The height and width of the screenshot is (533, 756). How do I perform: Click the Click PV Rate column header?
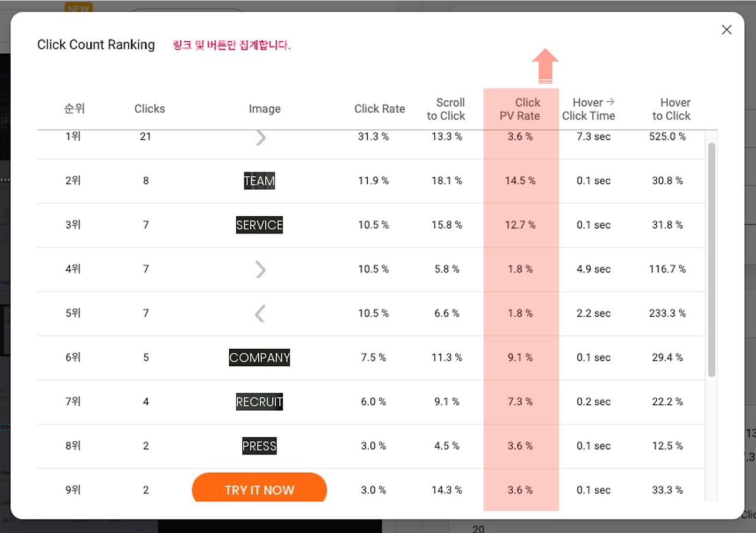tap(520, 109)
